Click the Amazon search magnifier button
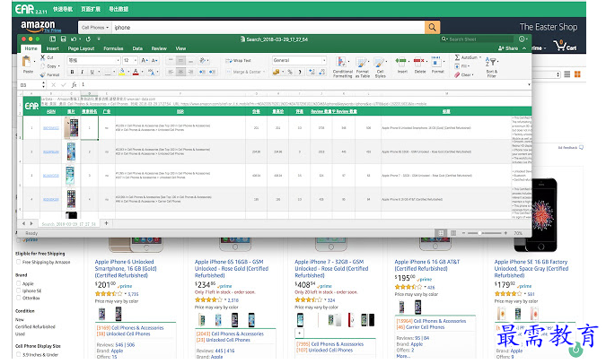Viewport: 606px width, 364px height. pyautogui.click(x=432, y=28)
